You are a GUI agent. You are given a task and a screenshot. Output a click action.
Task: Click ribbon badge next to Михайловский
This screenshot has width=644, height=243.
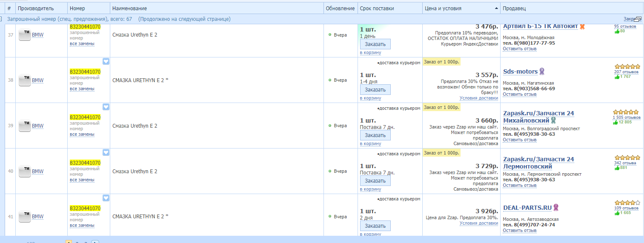pyautogui.click(x=553, y=121)
